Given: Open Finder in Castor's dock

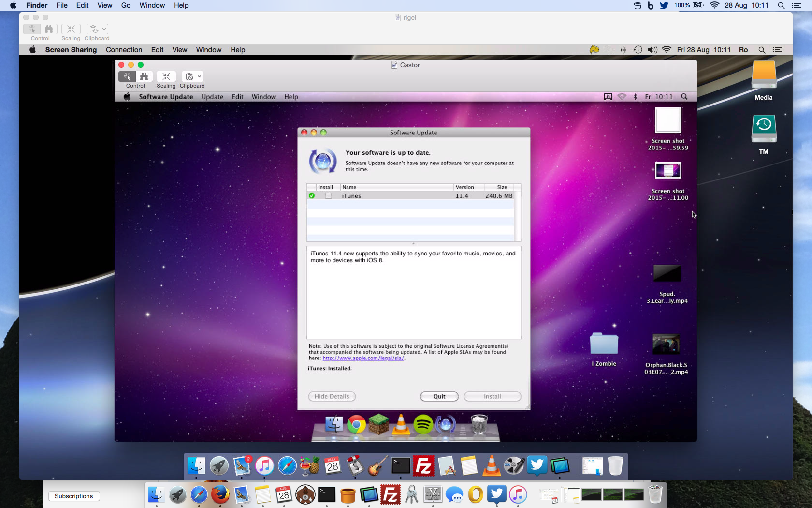Looking at the screenshot, I should click(x=334, y=425).
